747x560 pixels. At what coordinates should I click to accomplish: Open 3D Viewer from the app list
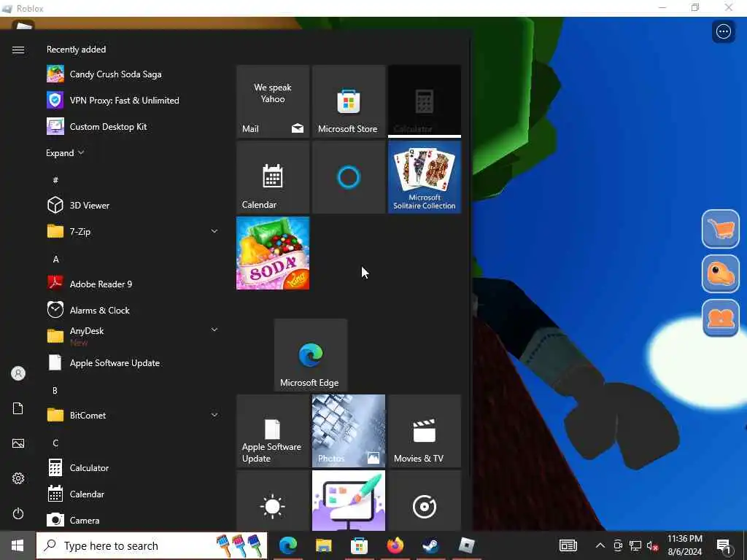tap(133, 205)
